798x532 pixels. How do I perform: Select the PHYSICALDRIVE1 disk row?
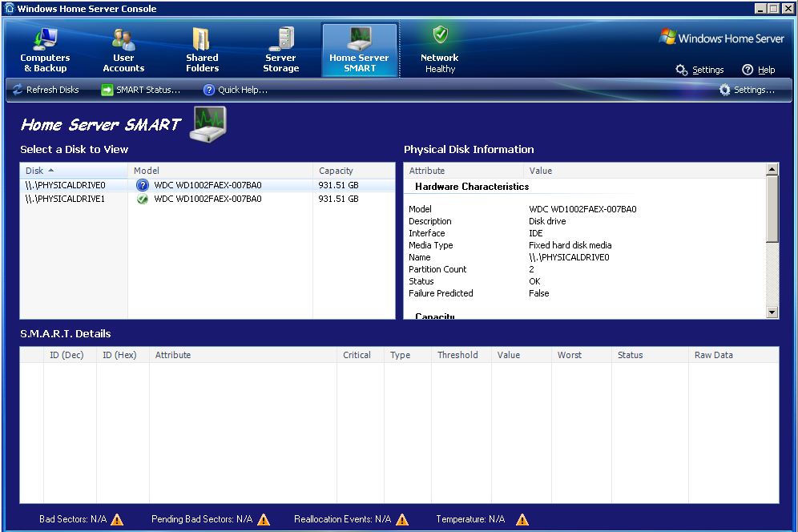[x=65, y=199]
